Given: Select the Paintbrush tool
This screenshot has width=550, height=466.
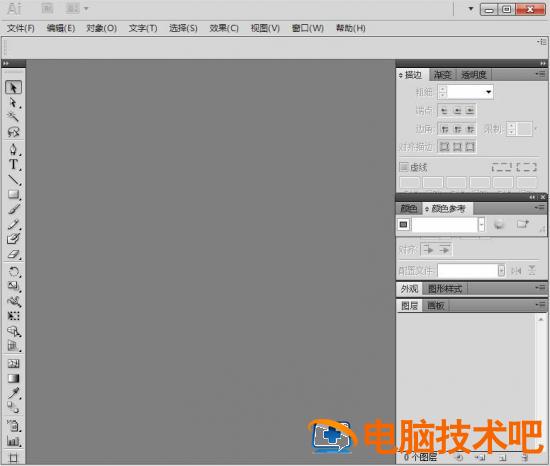Looking at the screenshot, I should (x=13, y=209).
